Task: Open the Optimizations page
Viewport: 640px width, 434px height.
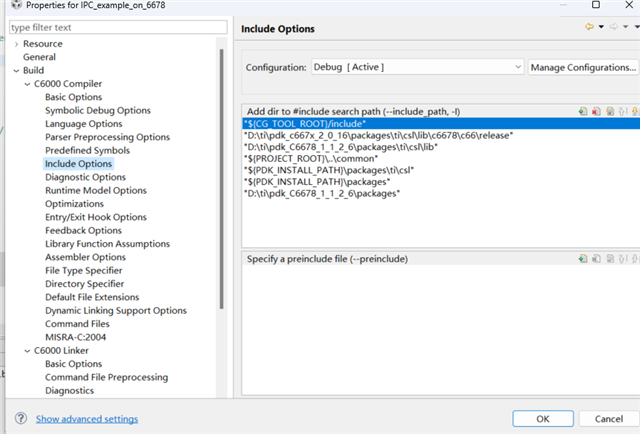Action: (x=74, y=203)
